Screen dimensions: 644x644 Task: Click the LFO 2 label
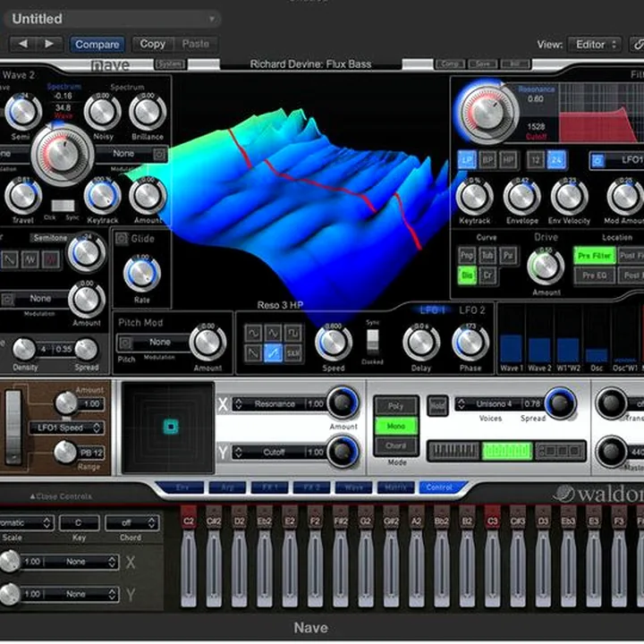click(x=472, y=310)
